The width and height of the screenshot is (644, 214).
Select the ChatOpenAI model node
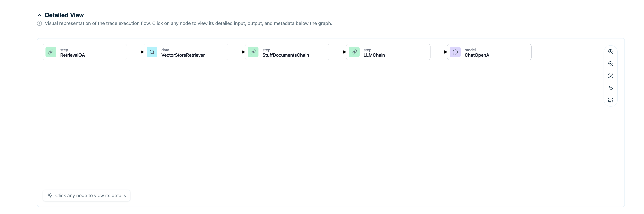[x=489, y=52]
